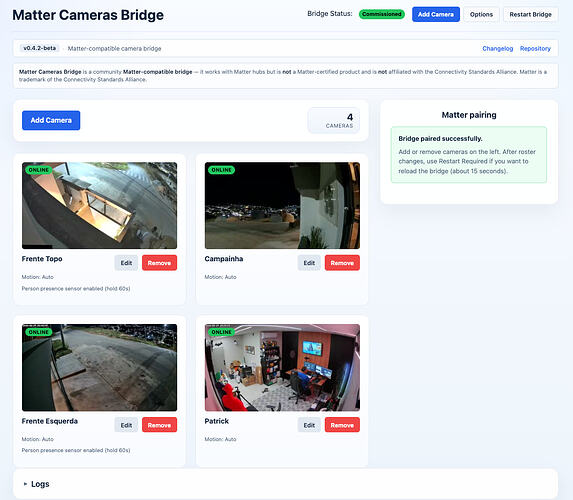Open the Campainha camera preview
This screenshot has height=500, width=573.
coord(282,205)
